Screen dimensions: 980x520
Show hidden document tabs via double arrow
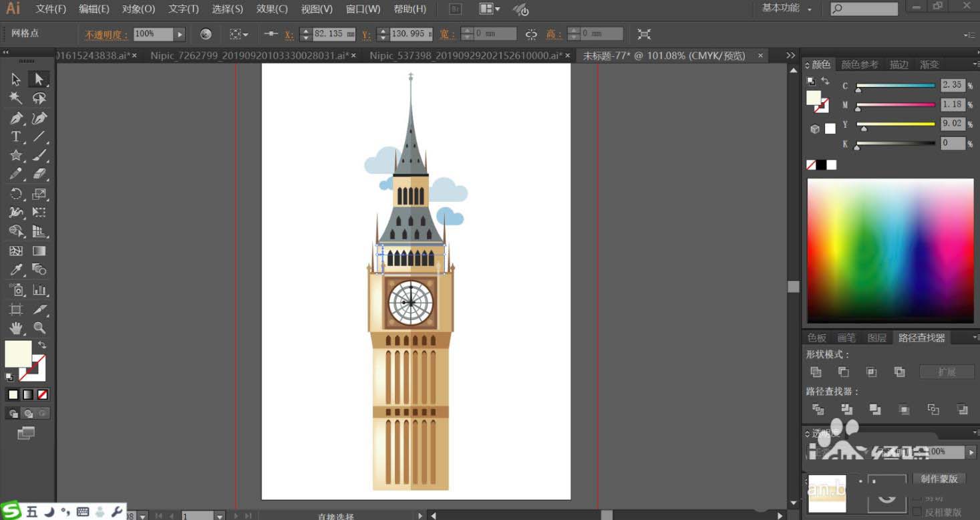[x=791, y=55]
